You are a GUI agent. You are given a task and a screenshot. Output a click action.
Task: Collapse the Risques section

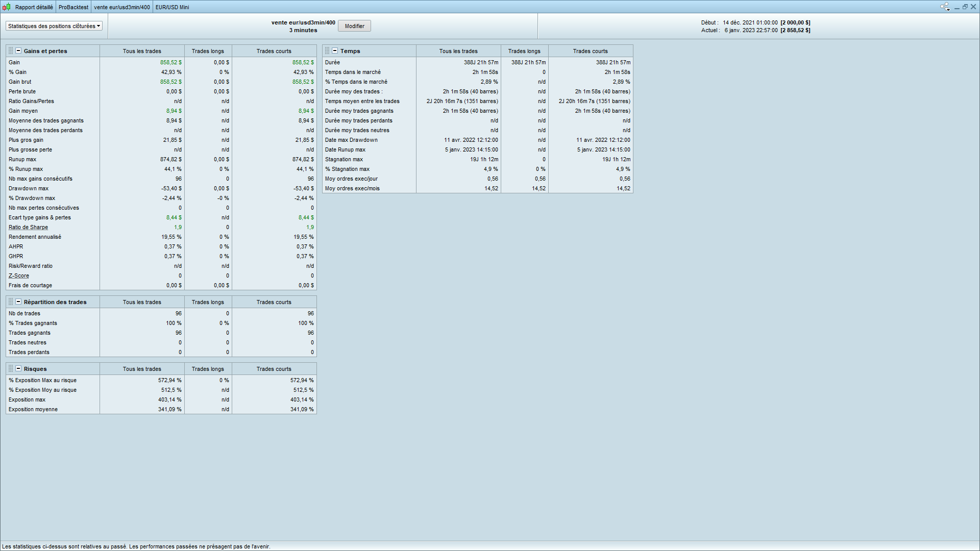click(x=18, y=369)
